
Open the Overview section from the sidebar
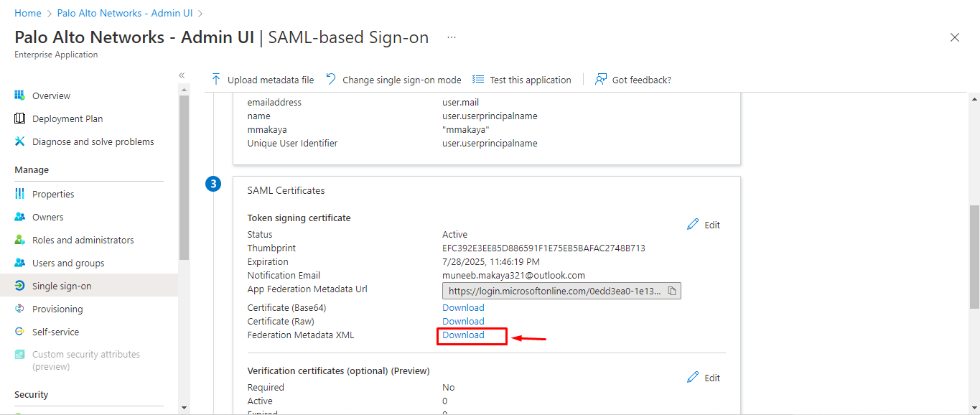click(x=50, y=95)
